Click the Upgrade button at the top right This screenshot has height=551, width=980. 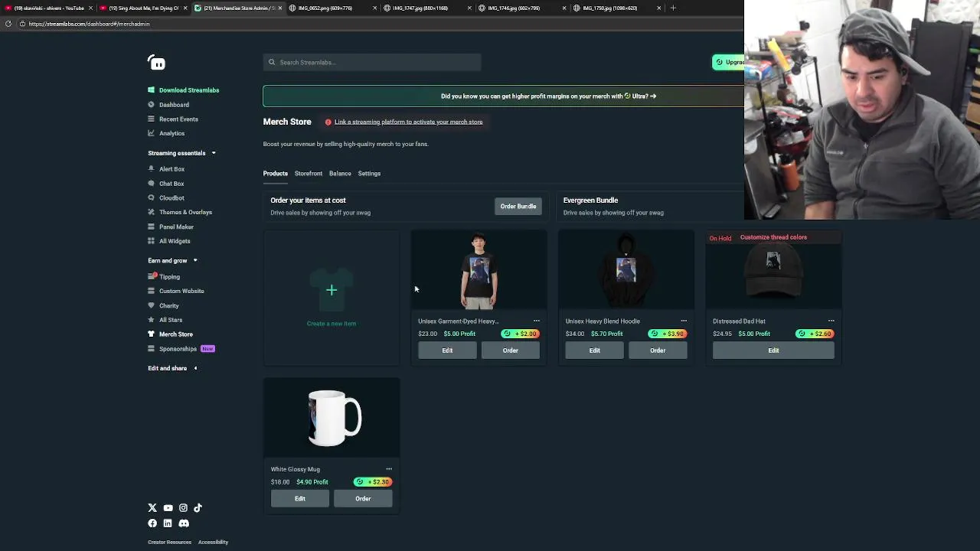[728, 62]
